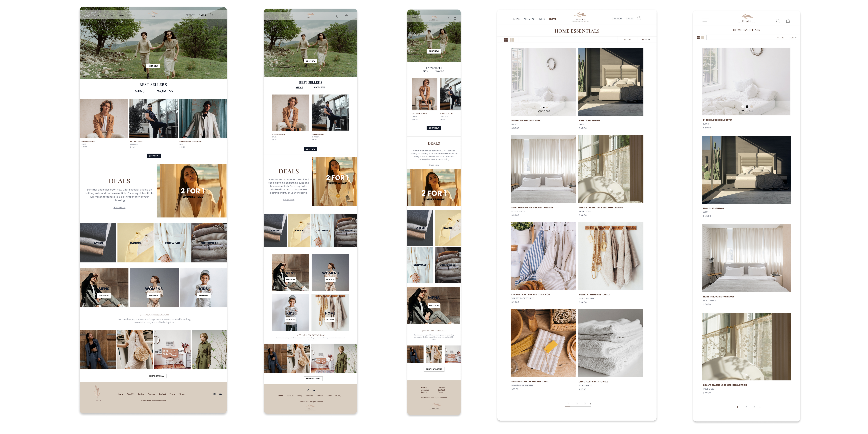This screenshot has width=868, height=434.
Task: Click ITHAKA leaf logo in desktop homepage footer
Action: click(x=97, y=393)
